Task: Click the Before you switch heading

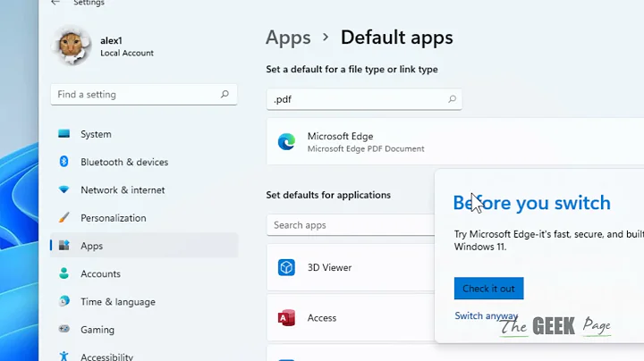Action: [x=532, y=203]
